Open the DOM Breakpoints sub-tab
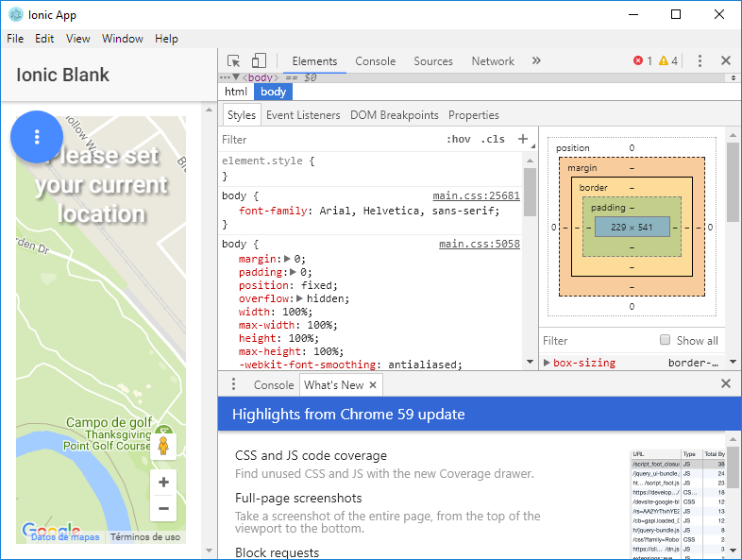 (395, 115)
